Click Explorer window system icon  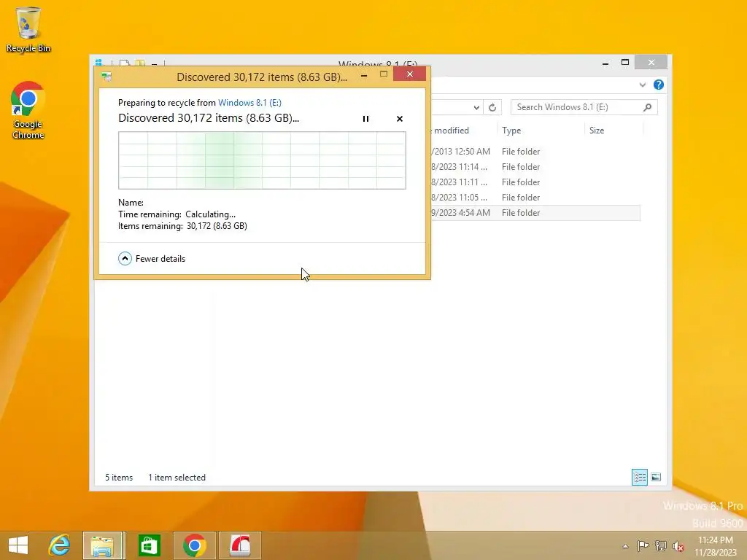(99, 63)
